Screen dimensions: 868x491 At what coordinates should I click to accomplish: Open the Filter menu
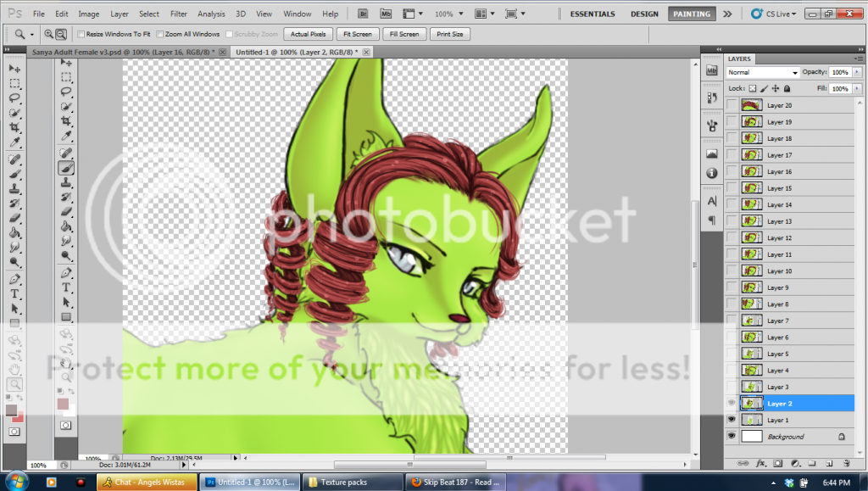click(x=178, y=14)
